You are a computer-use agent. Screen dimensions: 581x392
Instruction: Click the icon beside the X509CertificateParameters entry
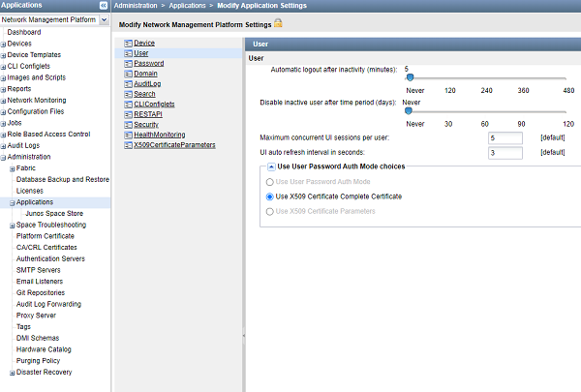click(128, 145)
